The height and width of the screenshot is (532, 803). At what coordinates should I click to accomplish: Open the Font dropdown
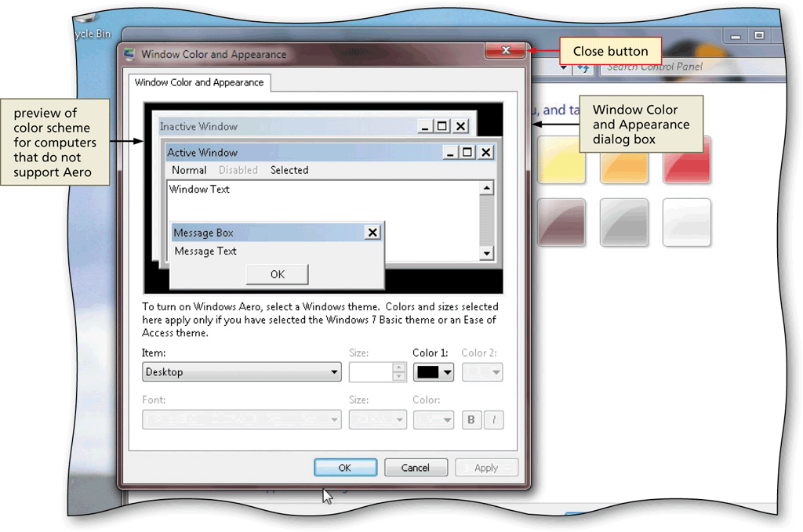pyautogui.click(x=242, y=419)
